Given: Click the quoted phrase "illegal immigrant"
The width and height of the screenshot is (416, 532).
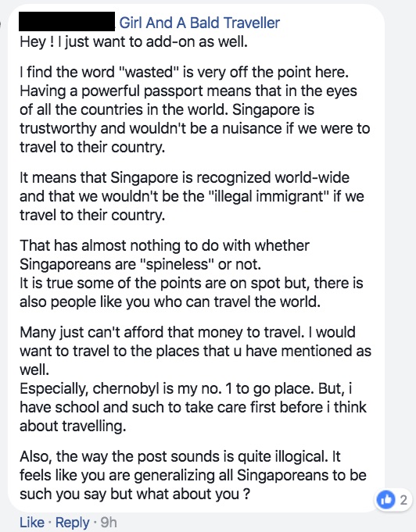Looking at the screenshot, I should click(x=267, y=196).
